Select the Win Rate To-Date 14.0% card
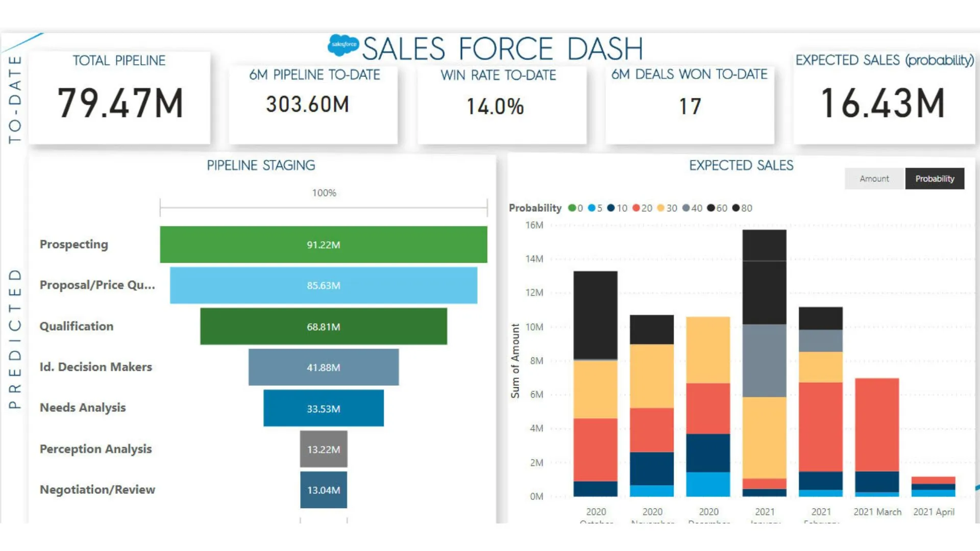 point(502,105)
